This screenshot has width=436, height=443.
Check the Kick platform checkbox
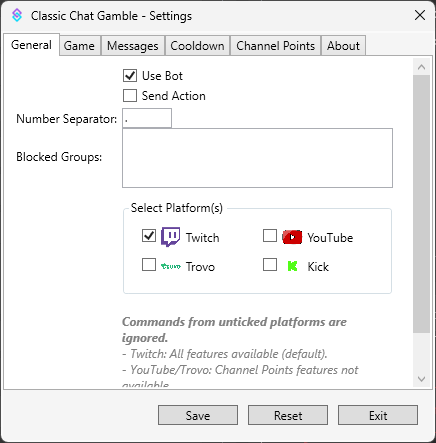pyautogui.click(x=270, y=265)
